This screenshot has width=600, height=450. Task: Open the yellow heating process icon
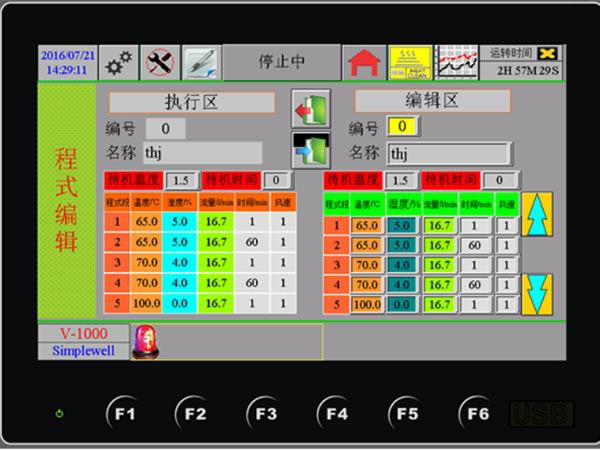[409, 63]
